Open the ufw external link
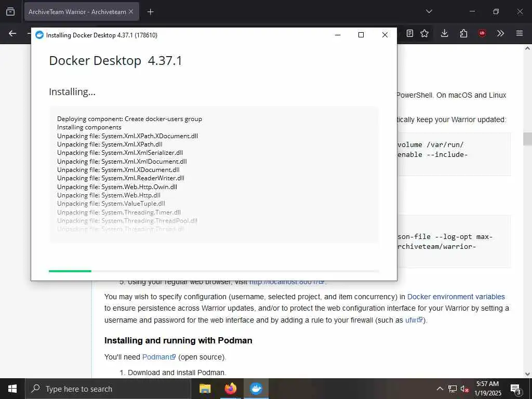Viewport: 532px width, 399px height. [414, 320]
